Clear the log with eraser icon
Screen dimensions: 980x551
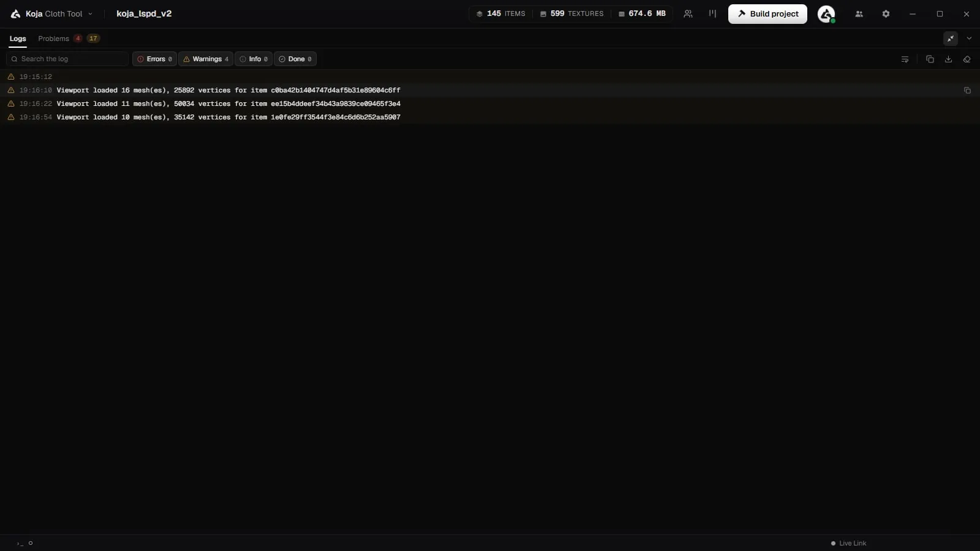coord(967,59)
